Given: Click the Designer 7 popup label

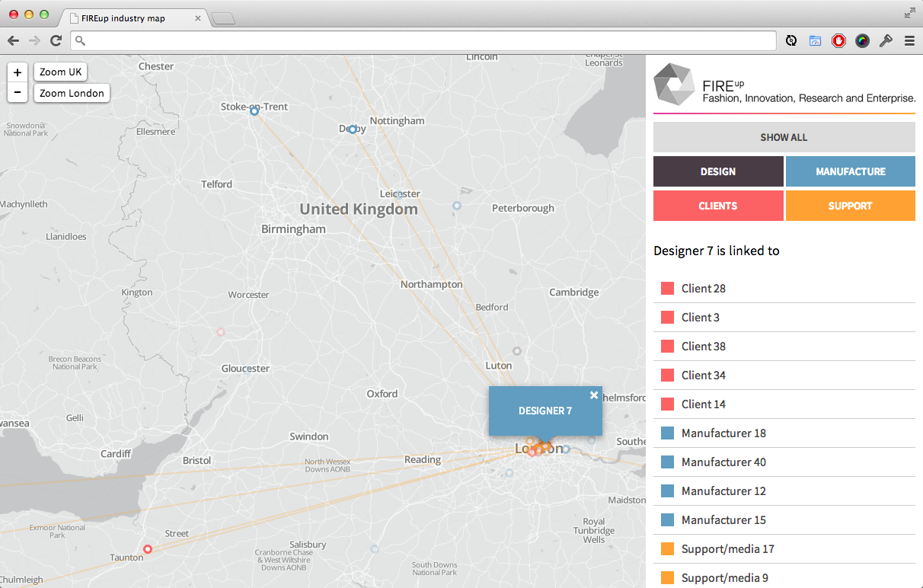Looking at the screenshot, I should pyautogui.click(x=545, y=411).
